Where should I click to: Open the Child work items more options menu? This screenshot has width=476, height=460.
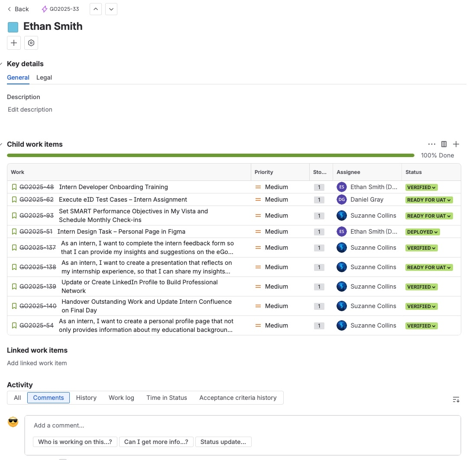pos(431,144)
